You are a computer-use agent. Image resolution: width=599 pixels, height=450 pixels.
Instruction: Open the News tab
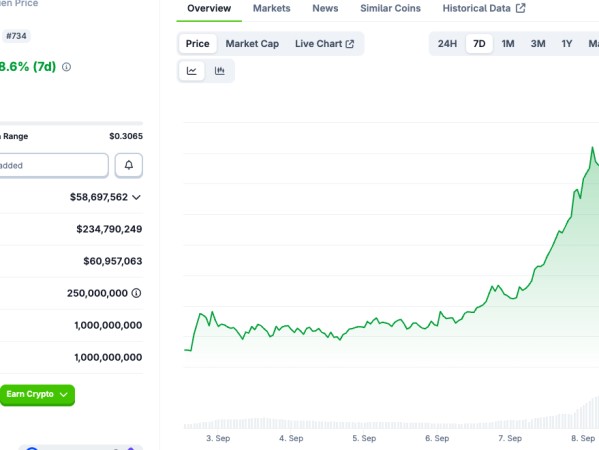coord(325,8)
